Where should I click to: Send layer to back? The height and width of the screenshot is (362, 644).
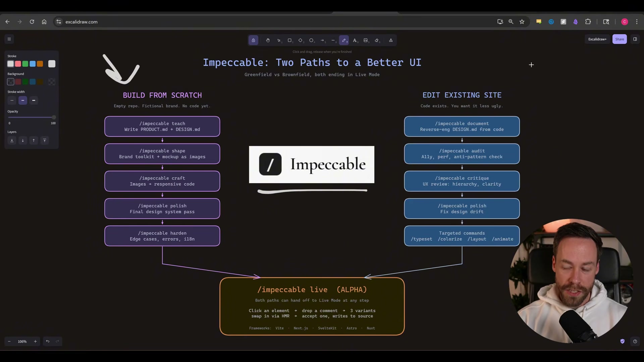click(12, 140)
